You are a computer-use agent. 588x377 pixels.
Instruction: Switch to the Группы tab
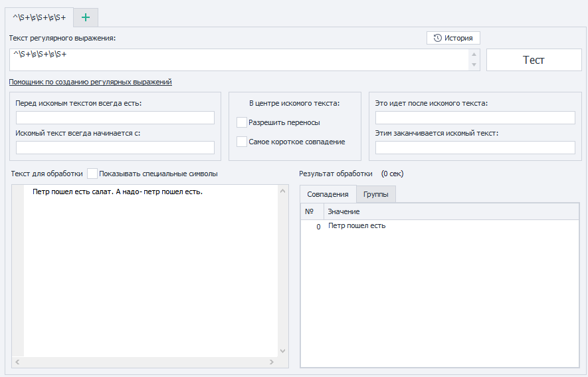376,194
